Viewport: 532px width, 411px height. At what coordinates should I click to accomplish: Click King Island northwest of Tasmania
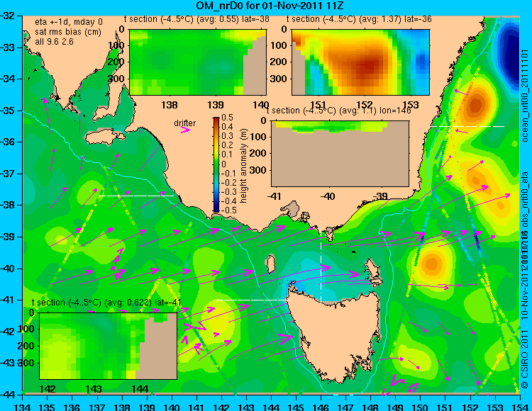coord(270,264)
